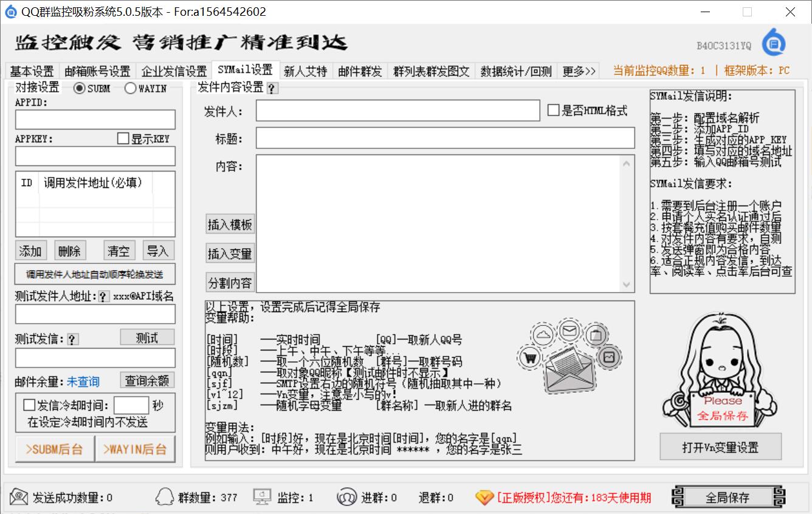
Task: Click the 删除 button
Action: point(70,251)
